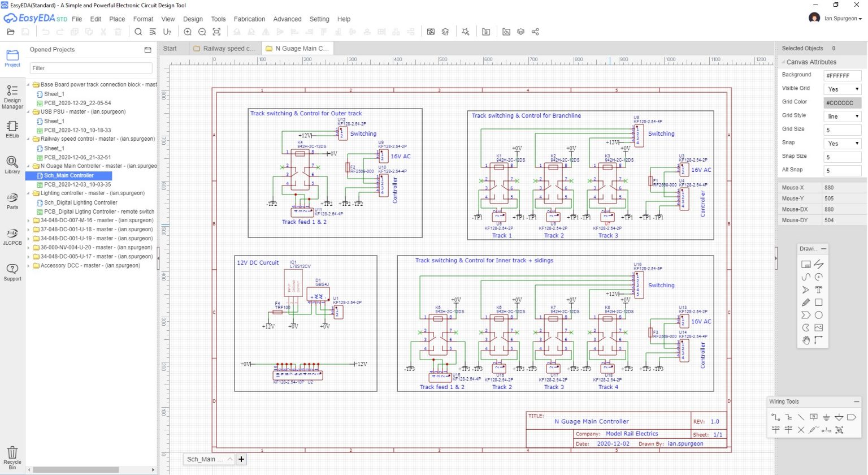Open the EELib panel from the left sidebar
868x475 pixels.
point(12,131)
